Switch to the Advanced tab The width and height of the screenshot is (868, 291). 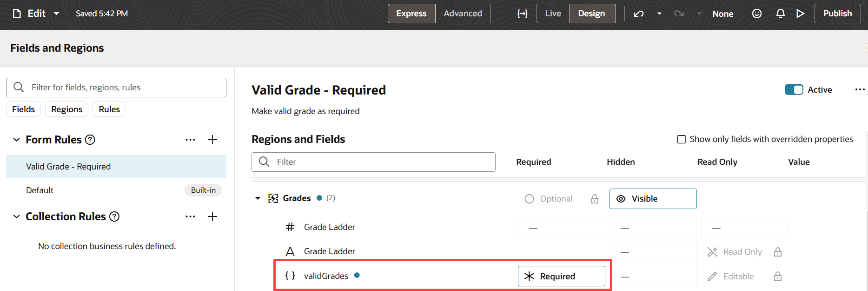click(463, 14)
